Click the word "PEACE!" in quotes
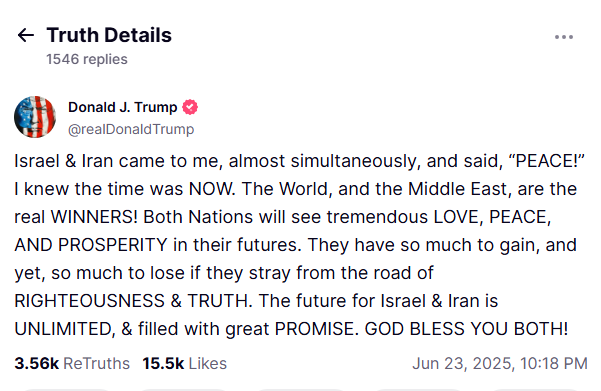This screenshot has width=601, height=391. point(547,161)
